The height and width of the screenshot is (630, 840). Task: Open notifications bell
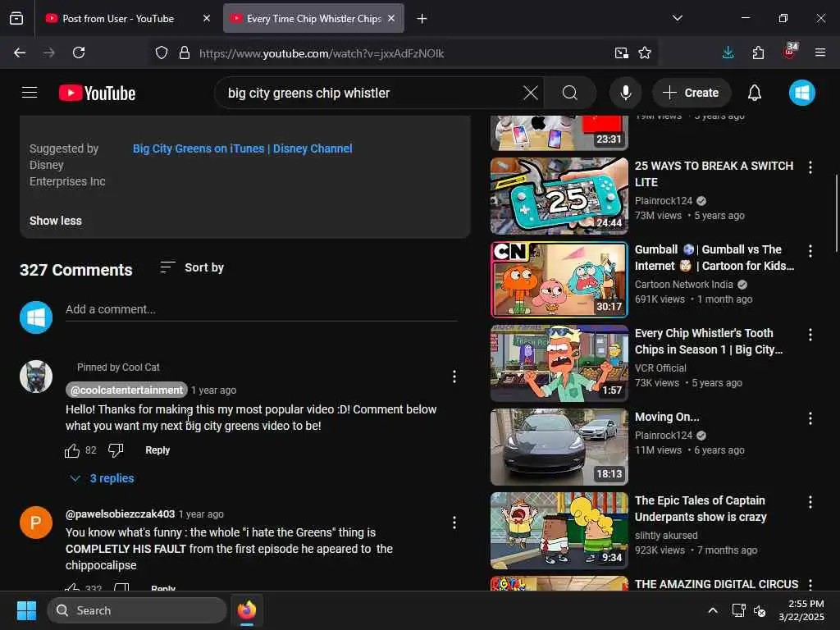(x=755, y=93)
